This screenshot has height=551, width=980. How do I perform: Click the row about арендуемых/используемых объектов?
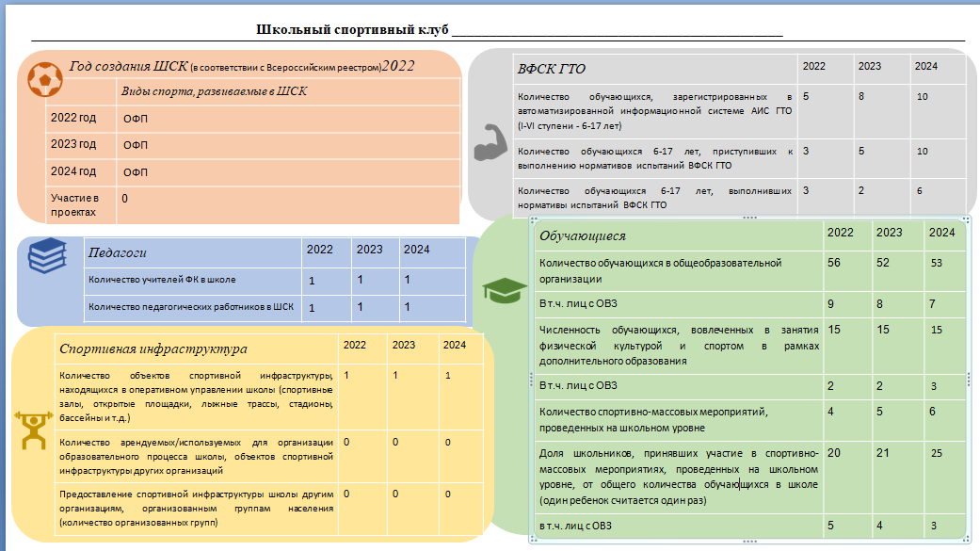[x=196, y=457]
